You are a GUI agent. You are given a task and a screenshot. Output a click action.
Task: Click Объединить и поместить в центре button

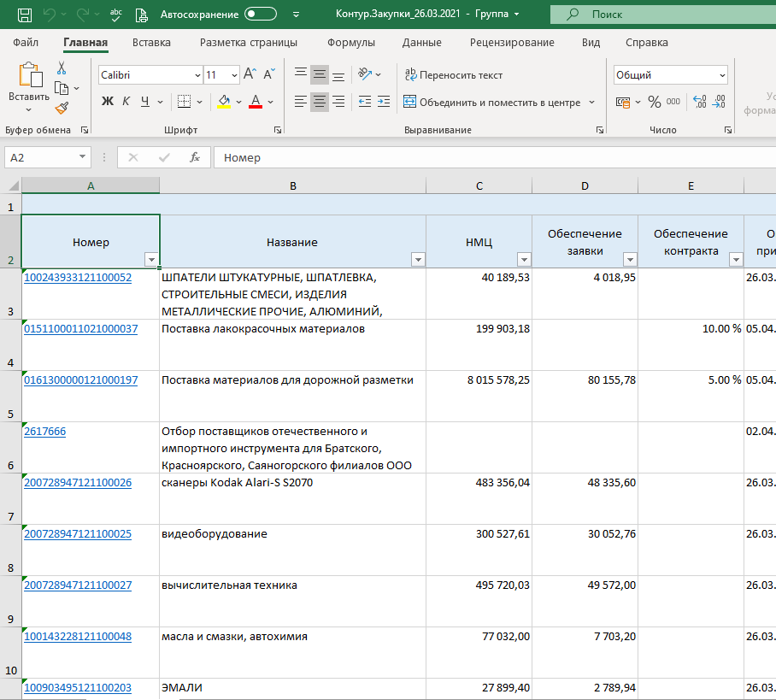[x=492, y=102]
